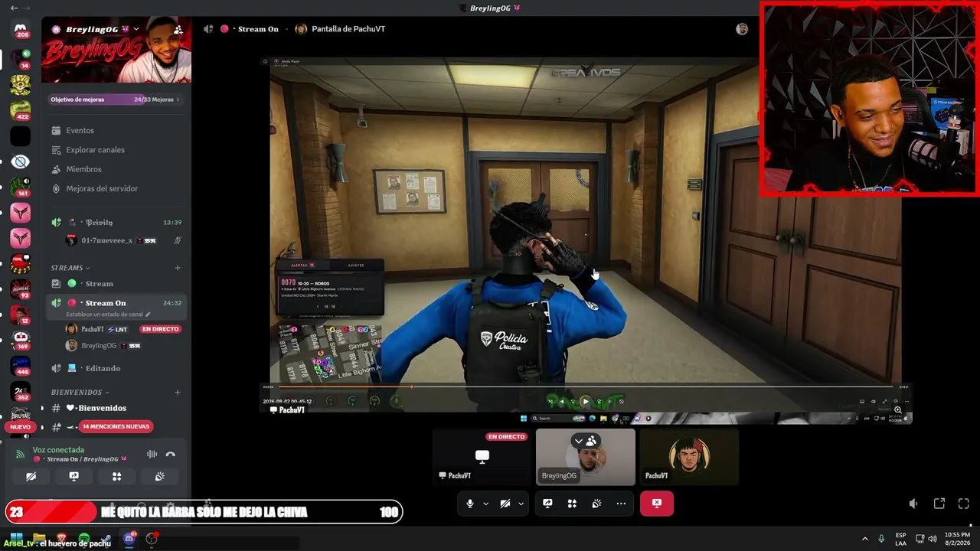Invite people using the add-member icon
980x551 pixels.
click(x=178, y=30)
